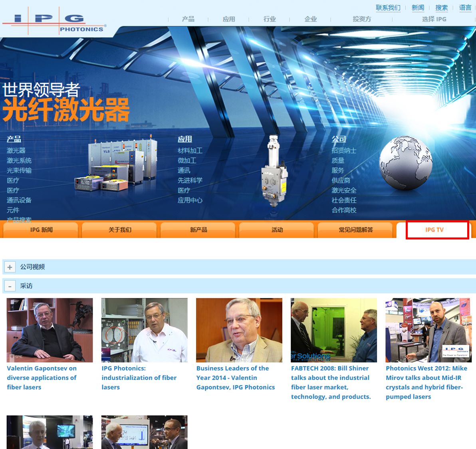Open 'Business Leaders of the Year 2014' link
476x449 pixels.
coord(236,378)
